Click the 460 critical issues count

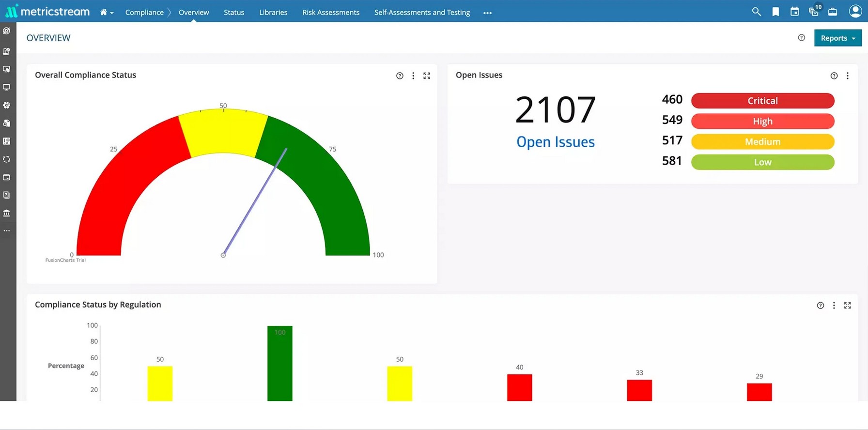point(672,99)
